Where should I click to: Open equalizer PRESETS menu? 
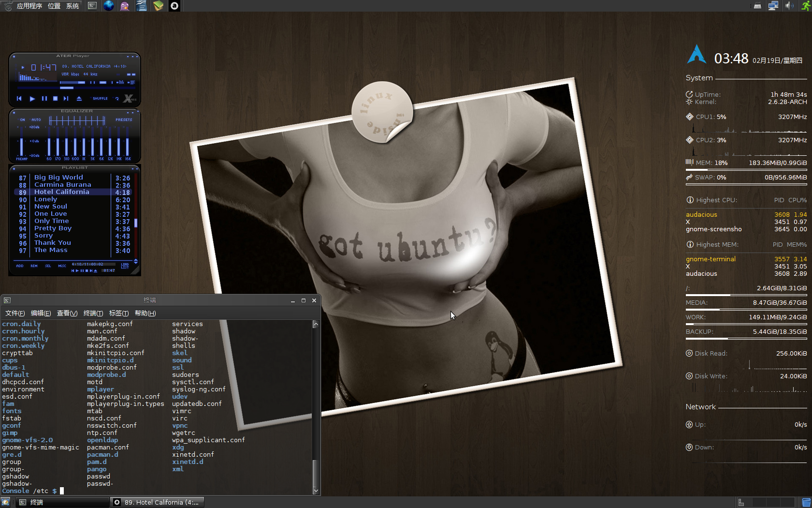(124, 120)
